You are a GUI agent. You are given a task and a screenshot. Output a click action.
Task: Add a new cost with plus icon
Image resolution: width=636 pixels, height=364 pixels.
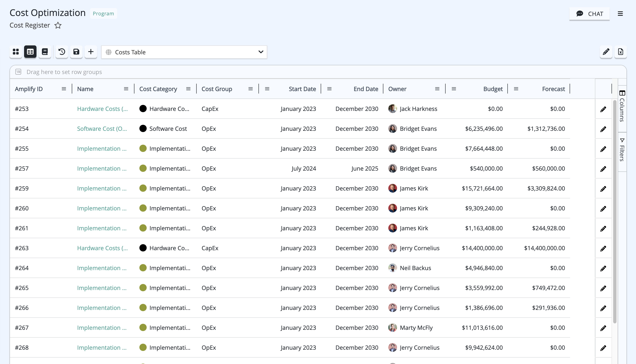pyautogui.click(x=91, y=52)
